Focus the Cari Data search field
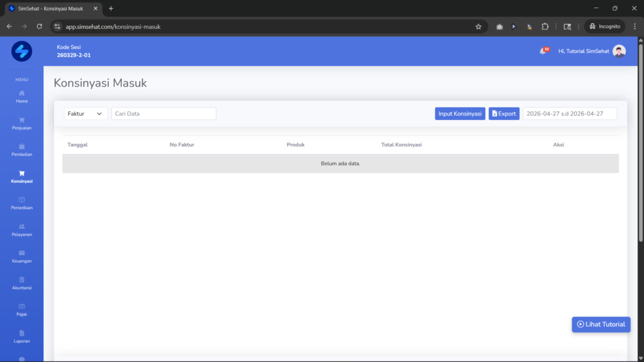The height and width of the screenshot is (362, 644). coord(164,114)
